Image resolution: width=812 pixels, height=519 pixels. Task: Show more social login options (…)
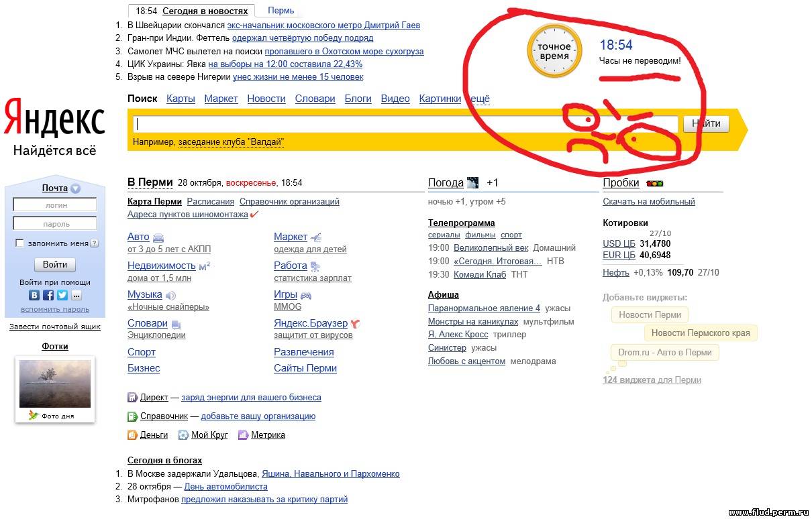point(77,295)
